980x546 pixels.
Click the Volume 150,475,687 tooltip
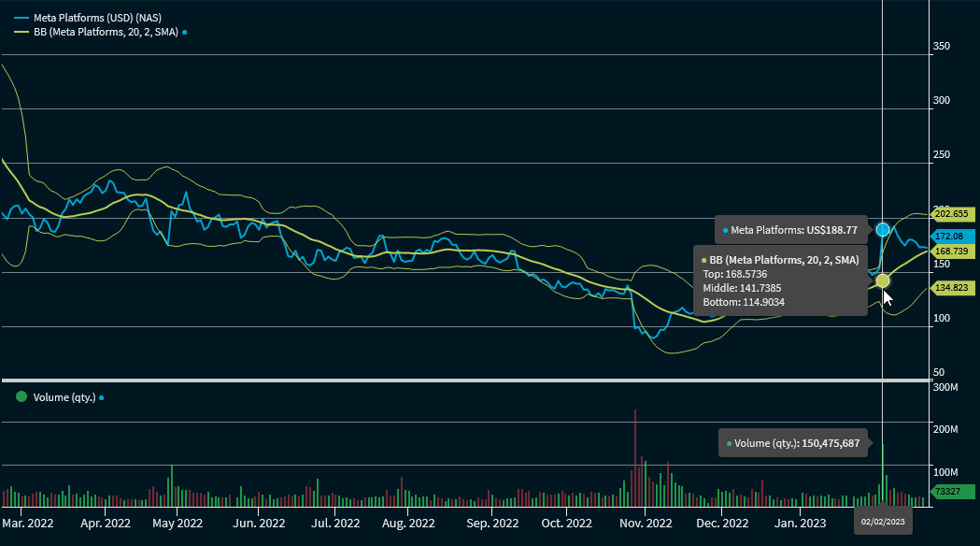click(794, 443)
